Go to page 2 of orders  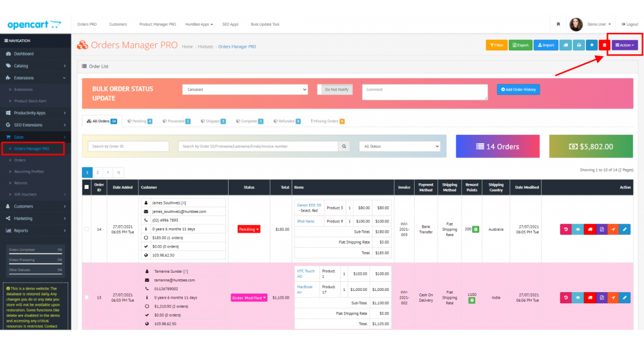pos(97,173)
